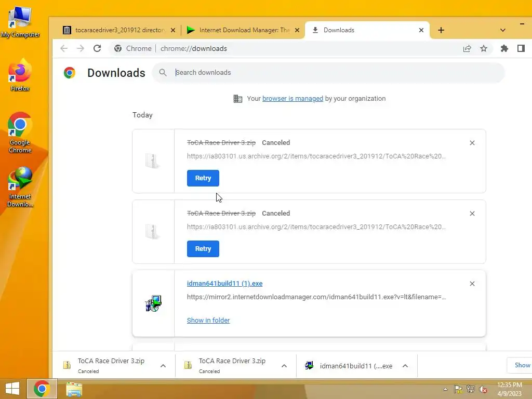Click the address bar chrome://downloads
The height and width of the screenshot is (399, 532).
(193, 48)
